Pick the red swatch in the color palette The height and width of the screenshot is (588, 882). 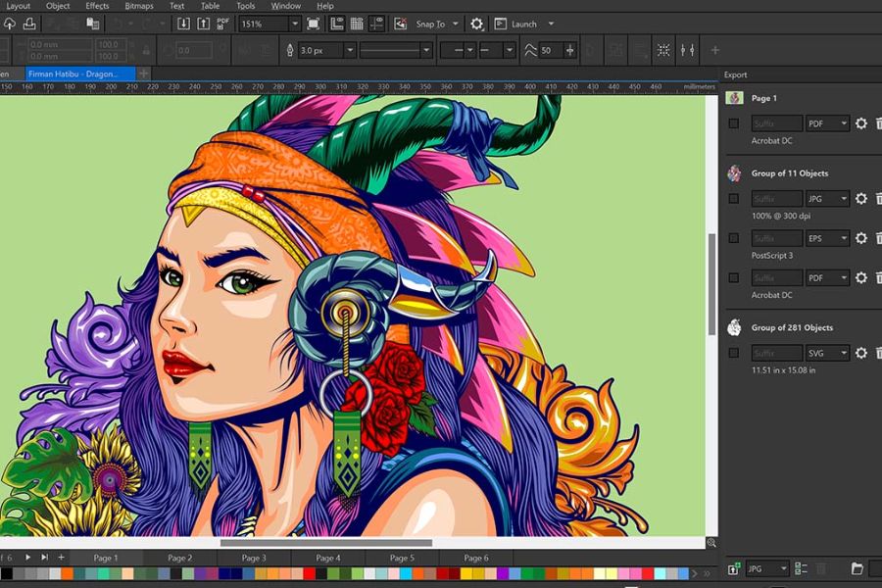pyautogui.click(x=309, y=573)
